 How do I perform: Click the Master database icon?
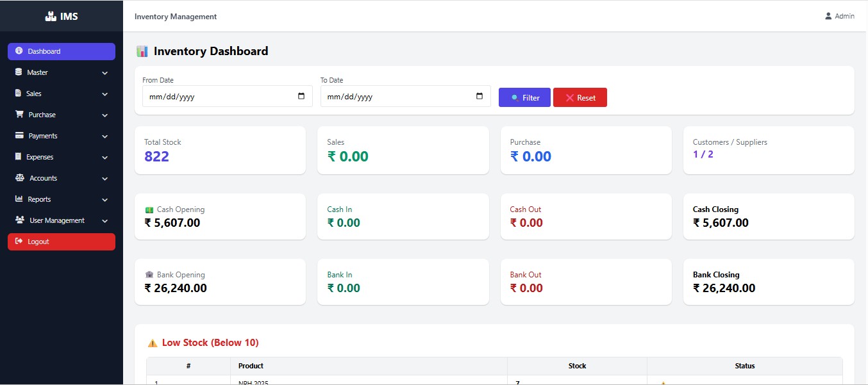coord(19,72)
